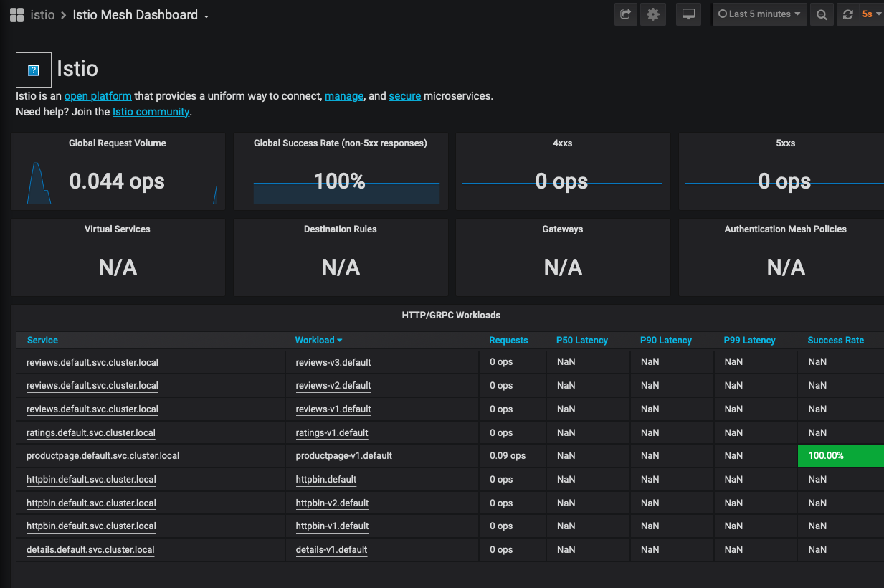Open the Destination Rules panel title

341,229
